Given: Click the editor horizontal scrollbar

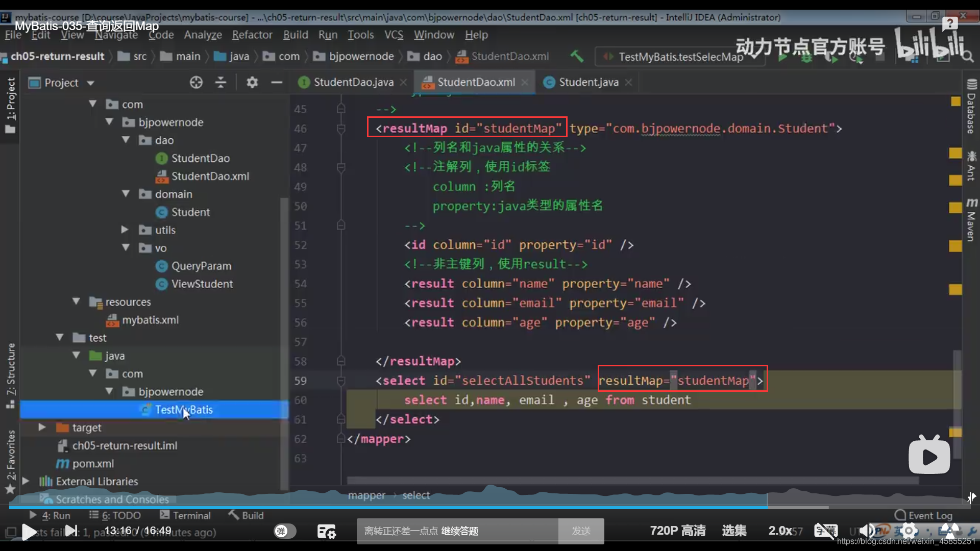Looking at the screenshot, I should click(x=633, y=481).
